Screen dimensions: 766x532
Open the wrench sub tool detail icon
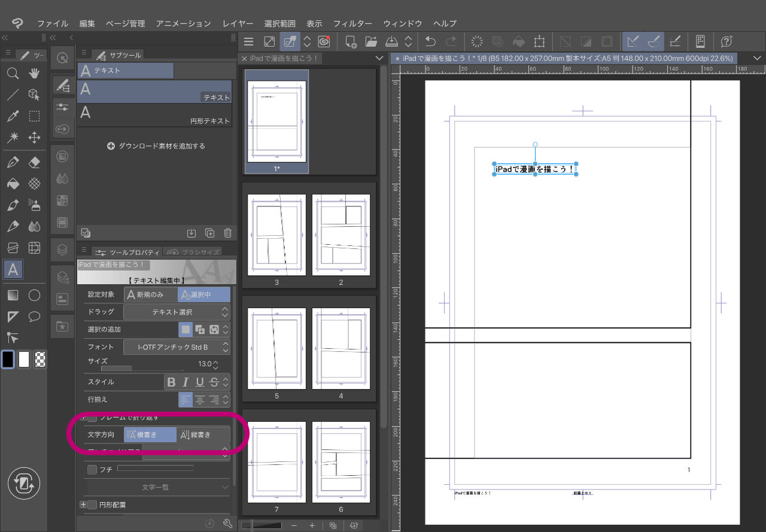[227, 523]
